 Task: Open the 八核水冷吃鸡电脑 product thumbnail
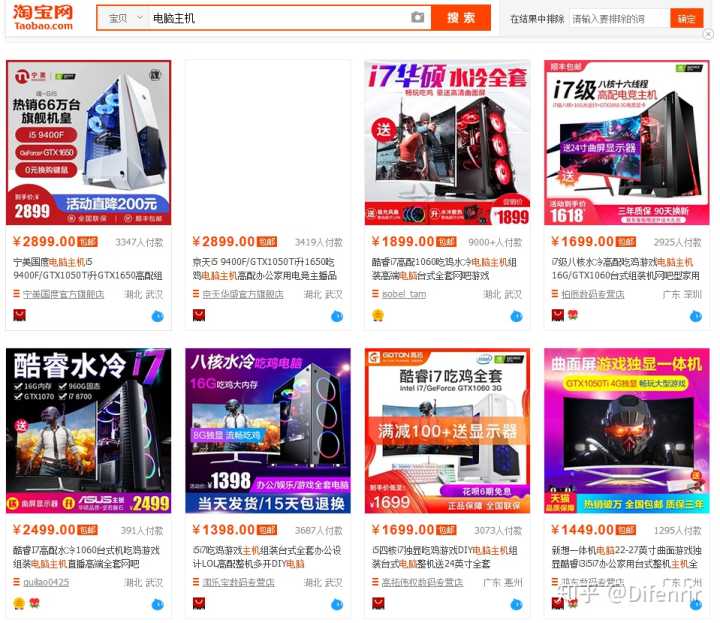pos(268,431)
